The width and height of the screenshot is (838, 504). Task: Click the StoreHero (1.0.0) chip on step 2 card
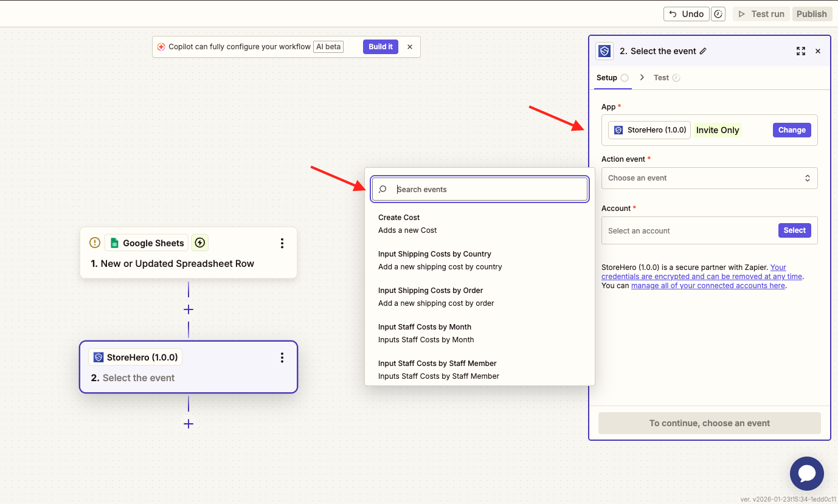point(136,357)
